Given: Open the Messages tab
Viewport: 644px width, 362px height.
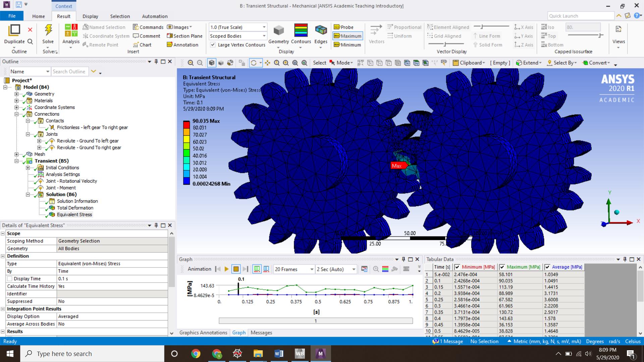Looking at the screenshot, I should 261,333.
